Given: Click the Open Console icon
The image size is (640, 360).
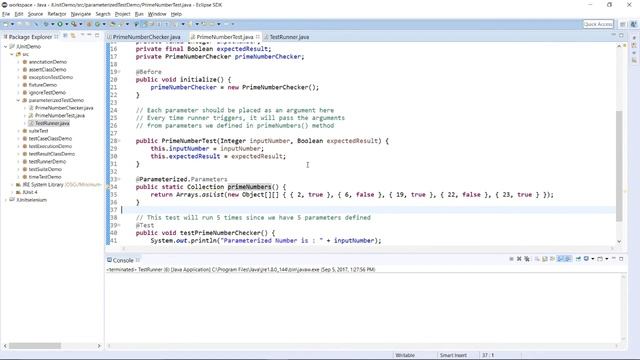Looking at the screenshot, I should coord(600,259).
